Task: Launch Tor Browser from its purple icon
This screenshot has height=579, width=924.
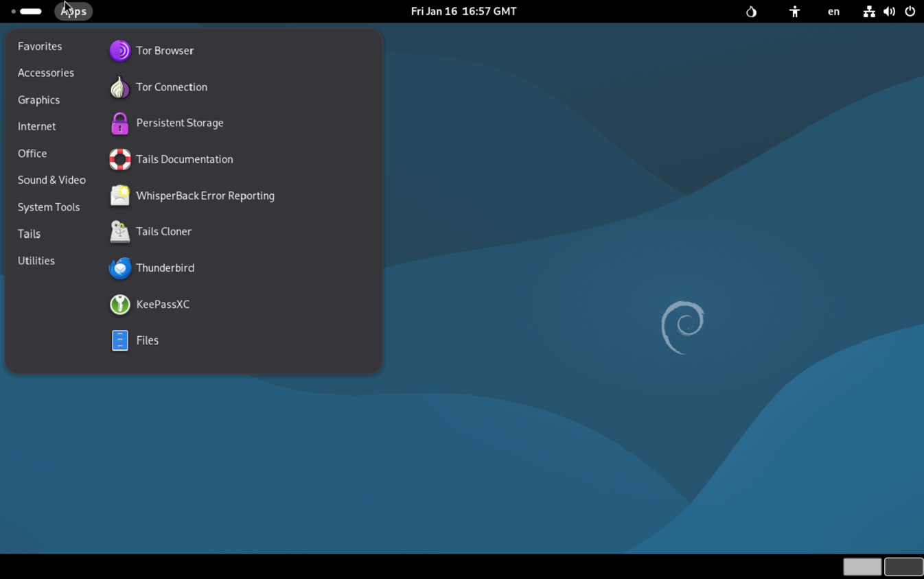Action: pyautogui.click(x=120, y=51)
